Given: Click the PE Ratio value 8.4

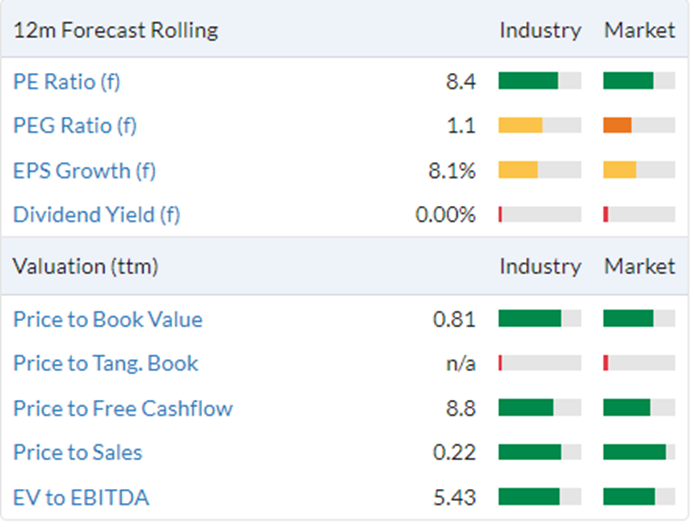Looking at the screenshot, I should 461,82.
